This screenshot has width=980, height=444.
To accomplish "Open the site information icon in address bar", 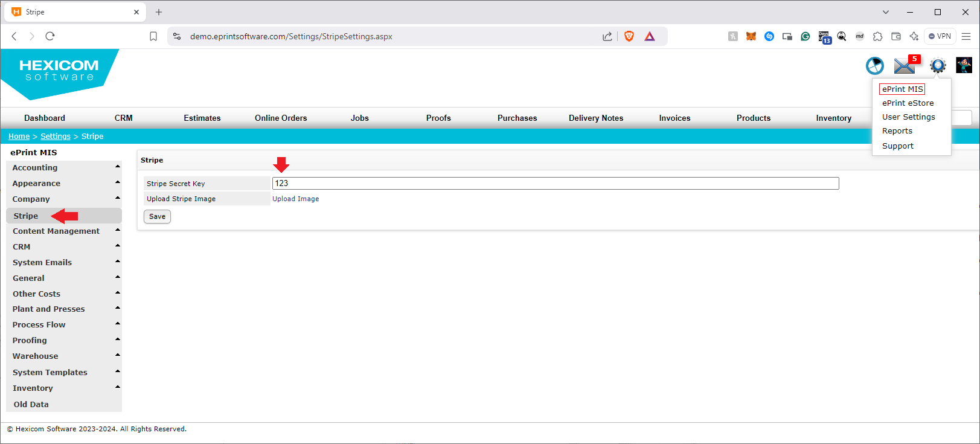I will (x=177, y=36).
